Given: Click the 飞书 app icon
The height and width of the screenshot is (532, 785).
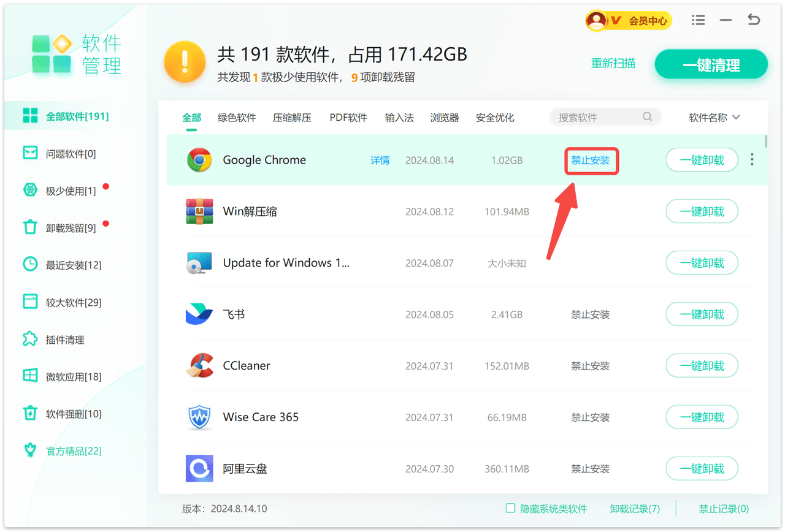Looking at the screenshot, I should point(199,314).
